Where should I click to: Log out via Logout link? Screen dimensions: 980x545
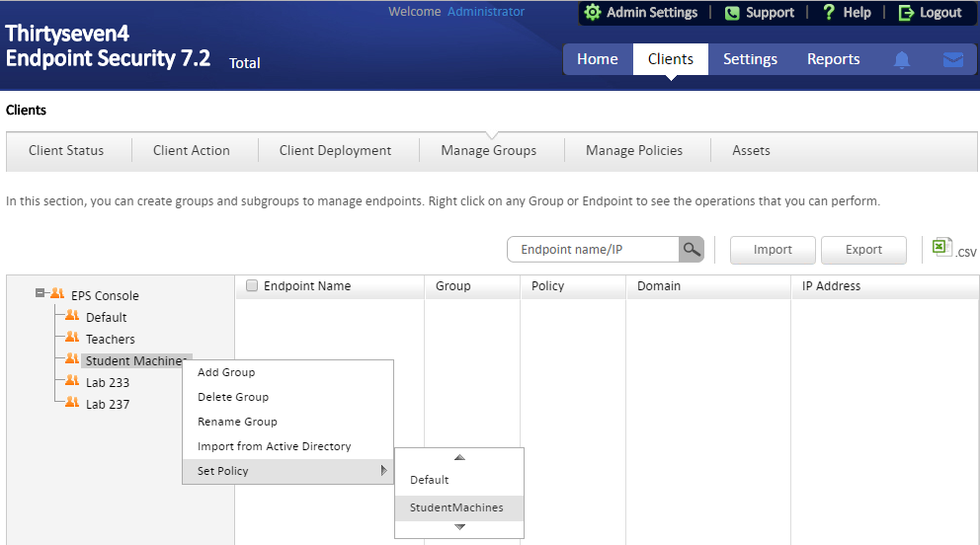point(940,13)
